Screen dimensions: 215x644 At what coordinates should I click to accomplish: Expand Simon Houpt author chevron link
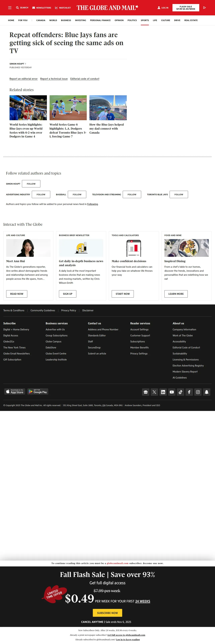coord(18,64)
